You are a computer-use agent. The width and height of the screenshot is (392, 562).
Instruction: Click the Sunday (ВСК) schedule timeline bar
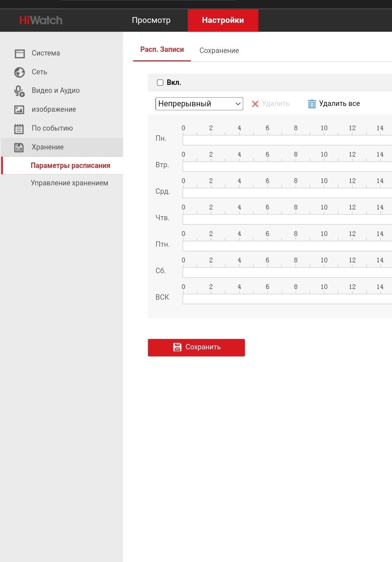click(287, 299)
